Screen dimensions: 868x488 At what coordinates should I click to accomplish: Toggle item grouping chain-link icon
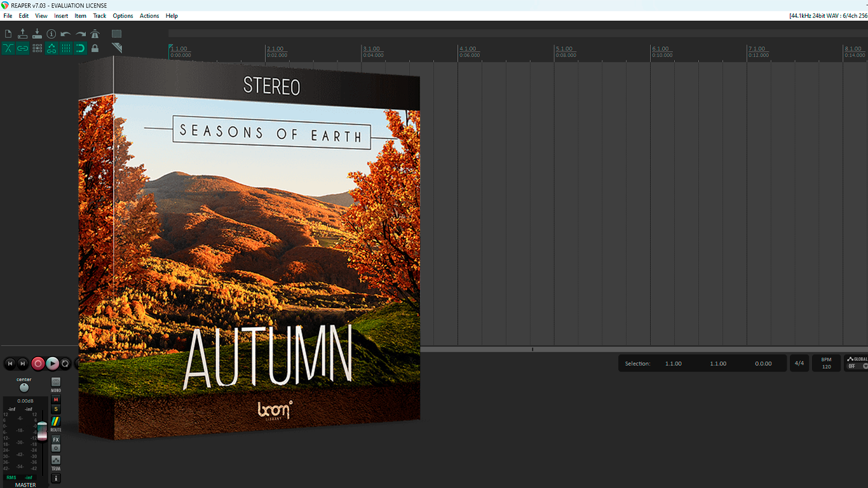tap(23, 48)
